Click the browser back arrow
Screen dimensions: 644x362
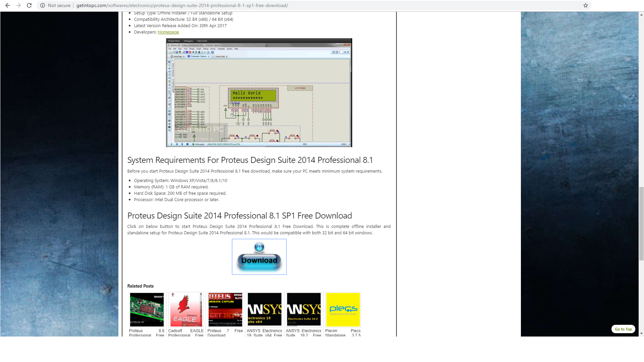pyautogui.click(x=8, y=5)
